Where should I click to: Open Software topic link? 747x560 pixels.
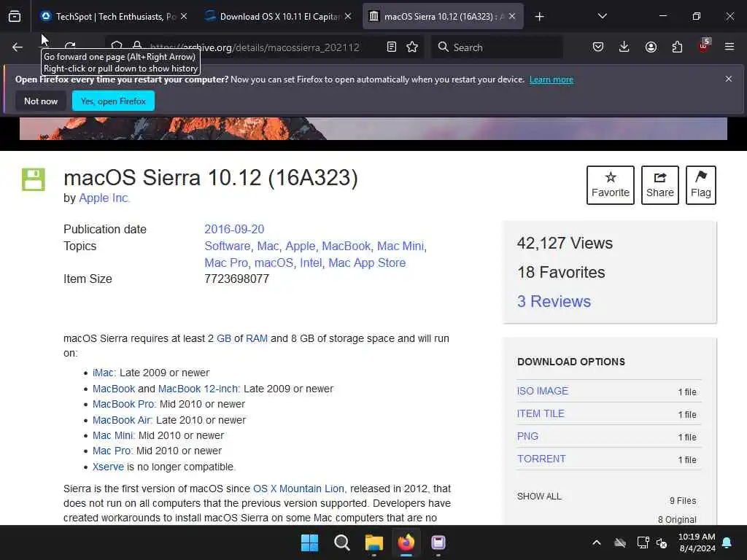(228, 246)
